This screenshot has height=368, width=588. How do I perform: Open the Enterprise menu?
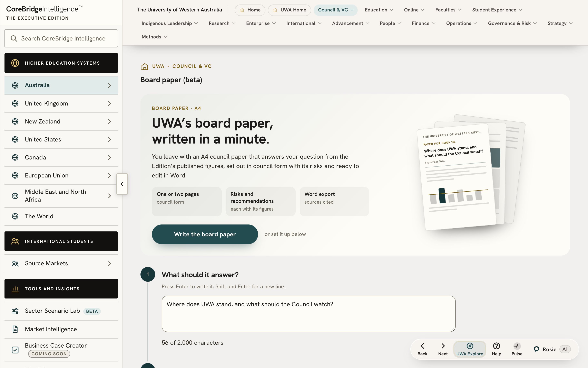coord(261,23)
